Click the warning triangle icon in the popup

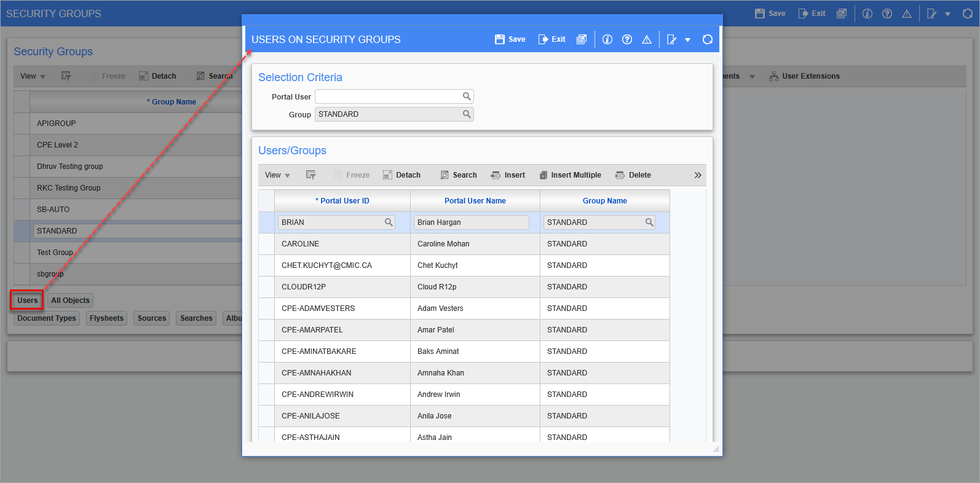click(646, 39)
